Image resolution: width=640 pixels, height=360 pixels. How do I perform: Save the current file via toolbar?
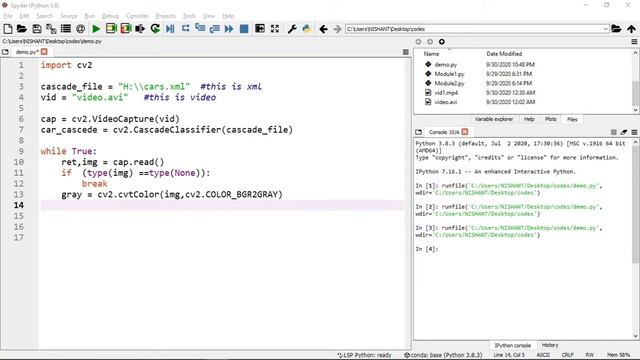(37, 29)
